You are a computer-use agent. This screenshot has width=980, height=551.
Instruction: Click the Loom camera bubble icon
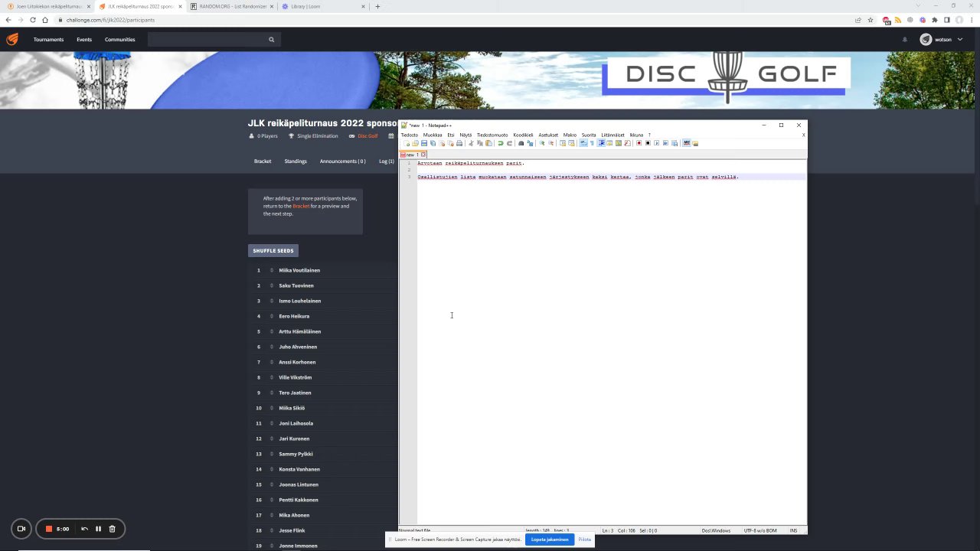pos(21,529)
